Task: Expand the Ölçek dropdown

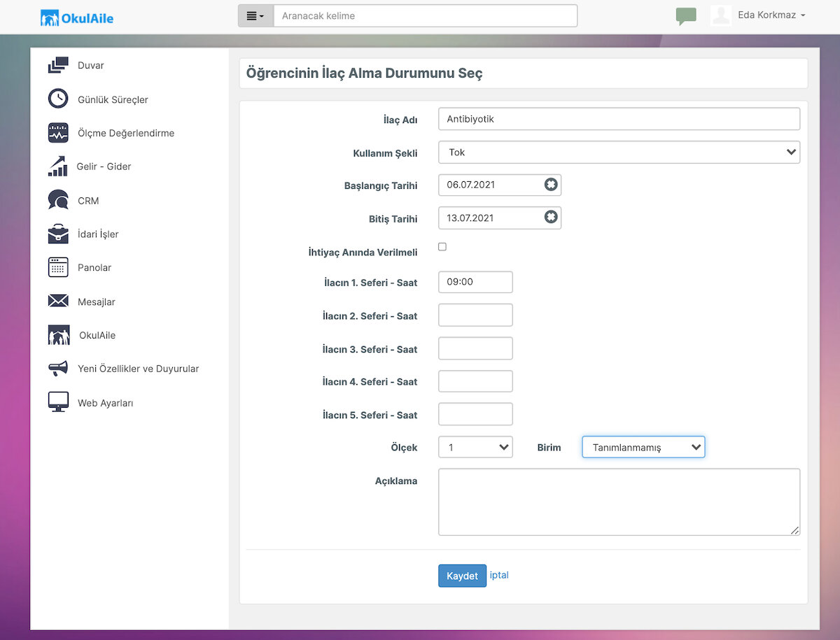Action: pyautogui.click(x=475, y=447)
